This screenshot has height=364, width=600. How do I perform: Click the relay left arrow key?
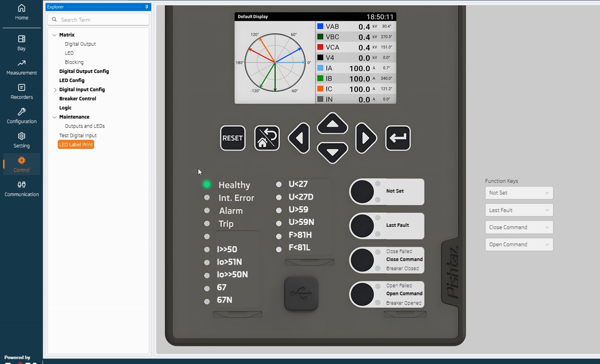(x=299, y=138)
